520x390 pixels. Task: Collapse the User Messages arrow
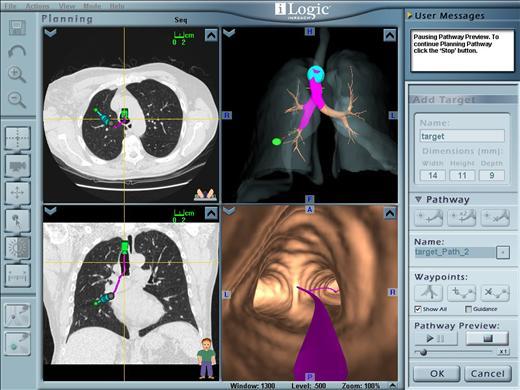coord(410,15)
